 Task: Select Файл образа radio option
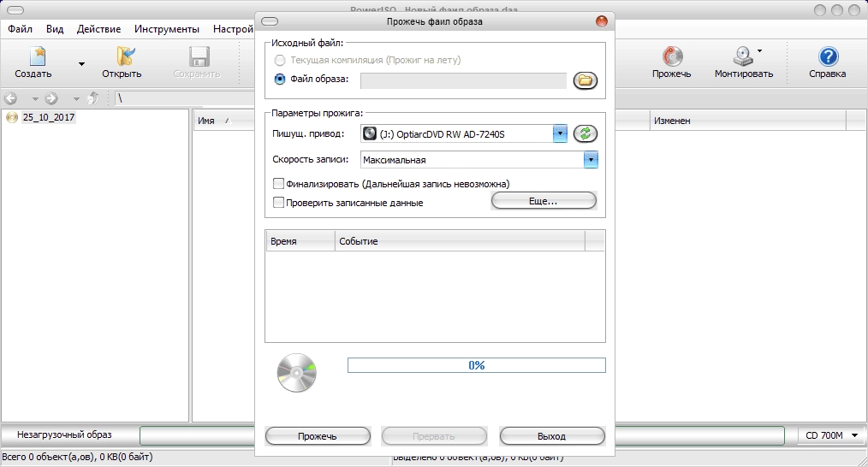click(280, 80)
